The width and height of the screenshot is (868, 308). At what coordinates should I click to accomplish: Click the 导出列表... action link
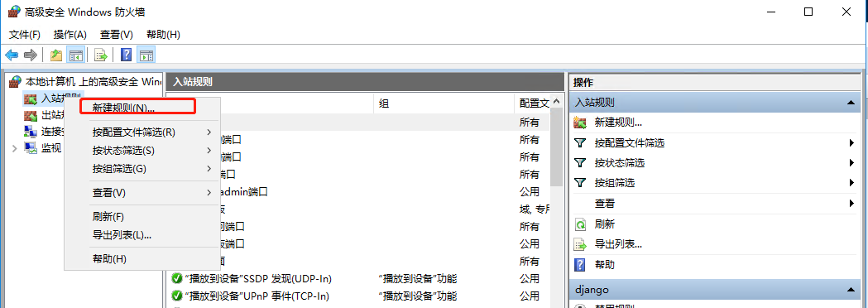click(618, 244)
